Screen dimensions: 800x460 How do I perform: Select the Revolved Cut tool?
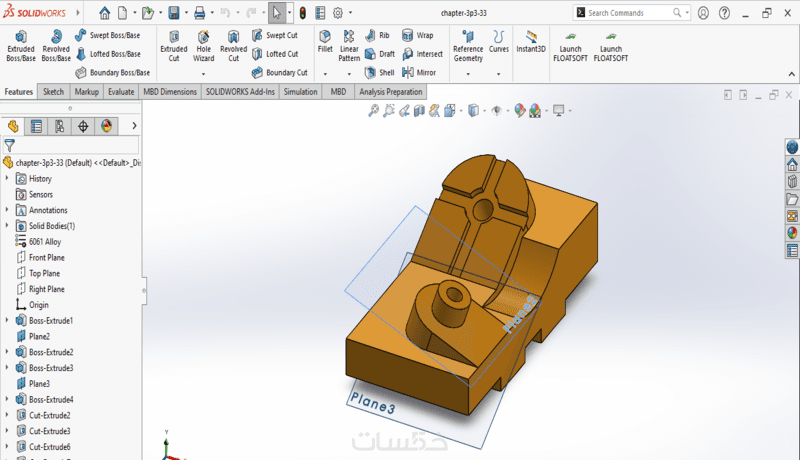[x=234, y=45]
